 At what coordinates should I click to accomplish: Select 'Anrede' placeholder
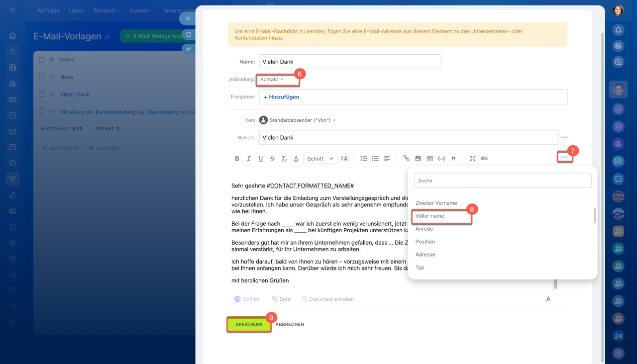pos(425,229)
